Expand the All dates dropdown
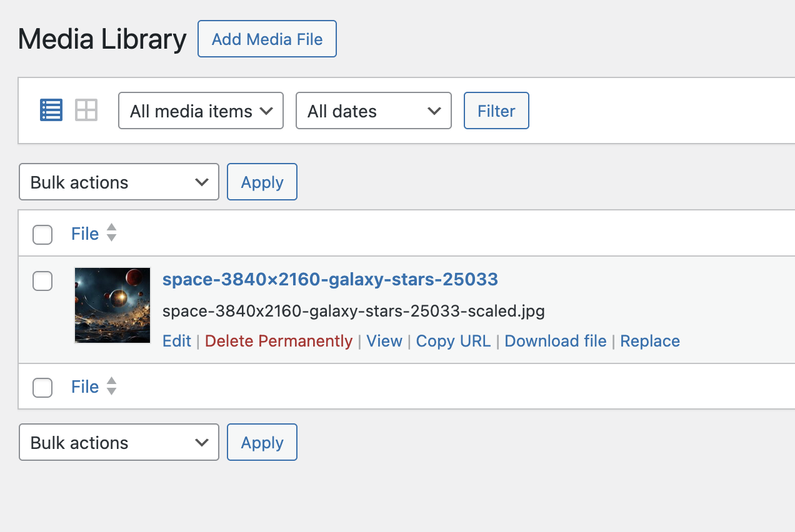The image size is (795, 532). pyautogui.click(x=373, y=111)
